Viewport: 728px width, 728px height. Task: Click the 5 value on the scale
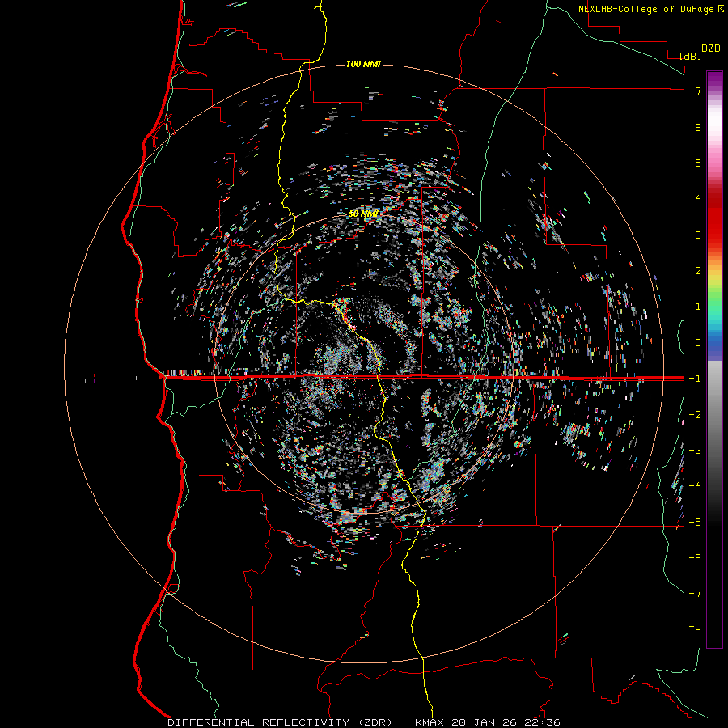[x=698, y=163]
